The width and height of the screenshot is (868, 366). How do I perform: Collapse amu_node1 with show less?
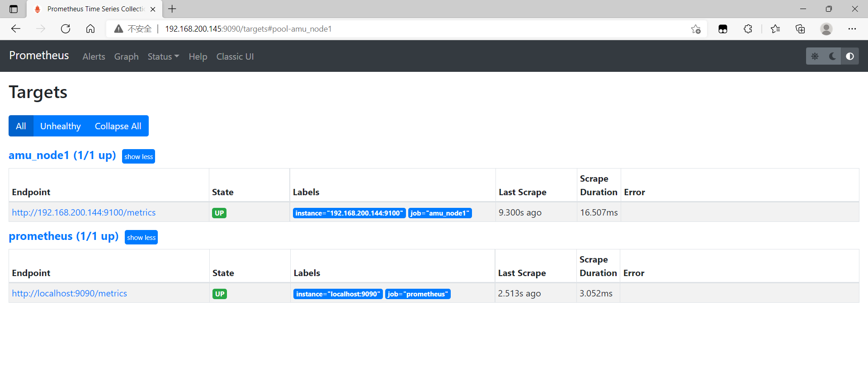(138, 156)
